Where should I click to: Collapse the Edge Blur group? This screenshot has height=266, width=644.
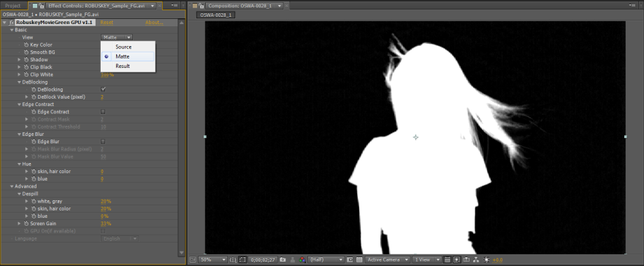[x=19, y=134]
